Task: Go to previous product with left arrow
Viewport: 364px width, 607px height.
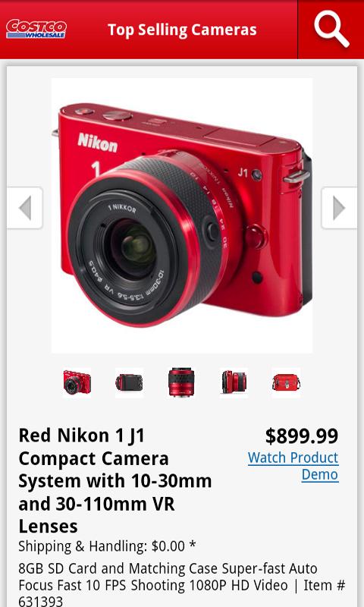Action: coord(25,208)
